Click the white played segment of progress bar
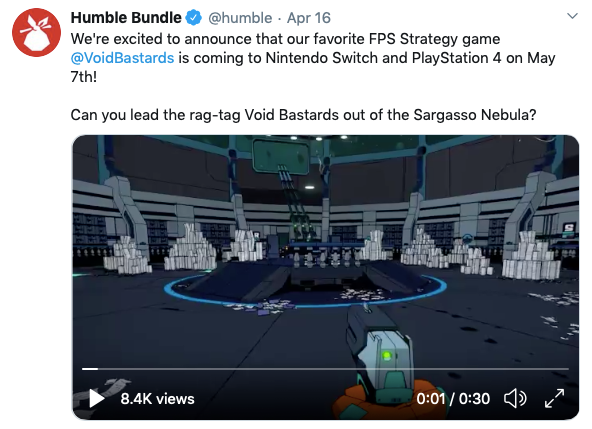Screen dimensions: 592x429 click(x=90, y=369)
